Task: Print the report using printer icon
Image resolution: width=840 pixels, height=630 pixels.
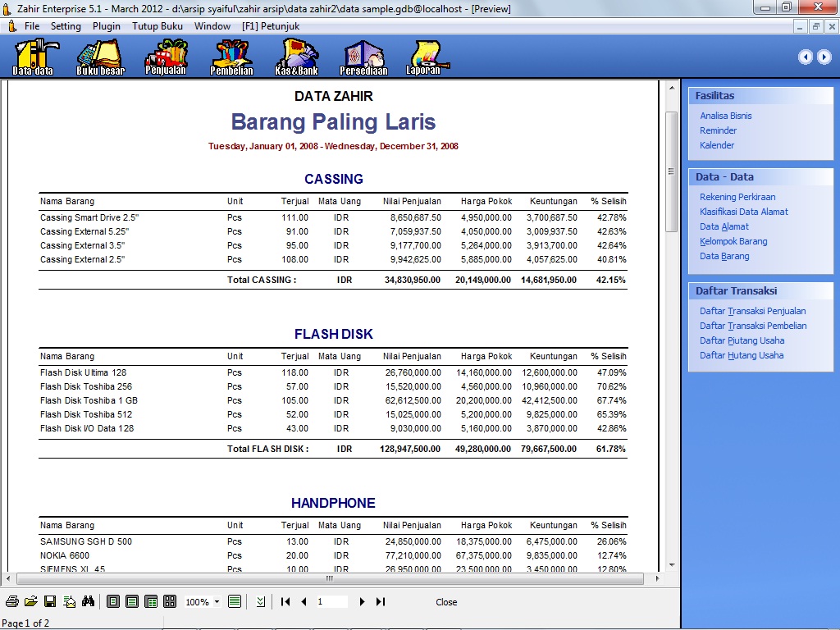Action: [x=12, y=602]
